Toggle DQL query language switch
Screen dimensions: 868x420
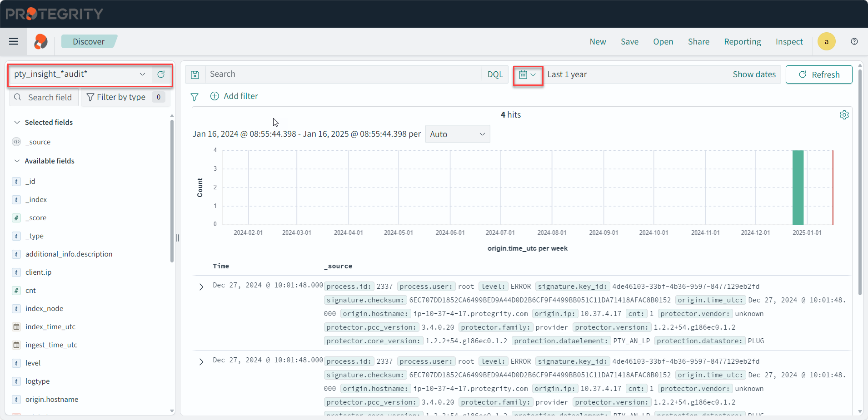tap(495, 74)
